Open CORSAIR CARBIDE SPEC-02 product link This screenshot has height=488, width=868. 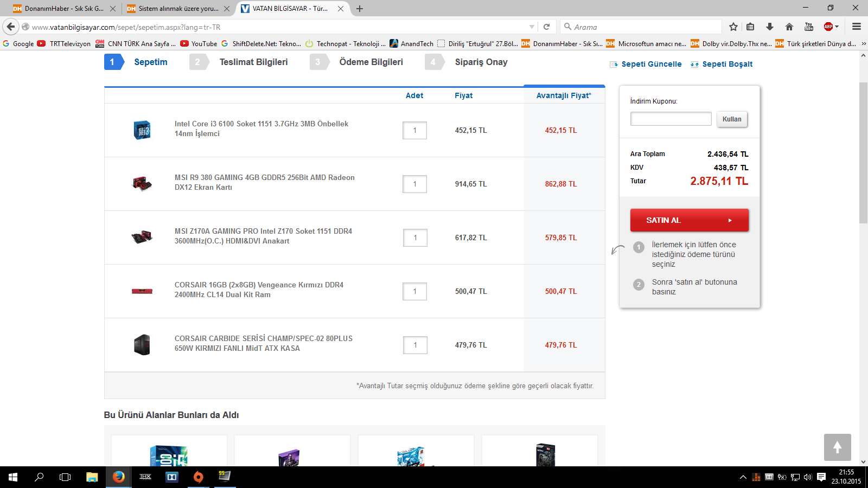pos(264,343)
